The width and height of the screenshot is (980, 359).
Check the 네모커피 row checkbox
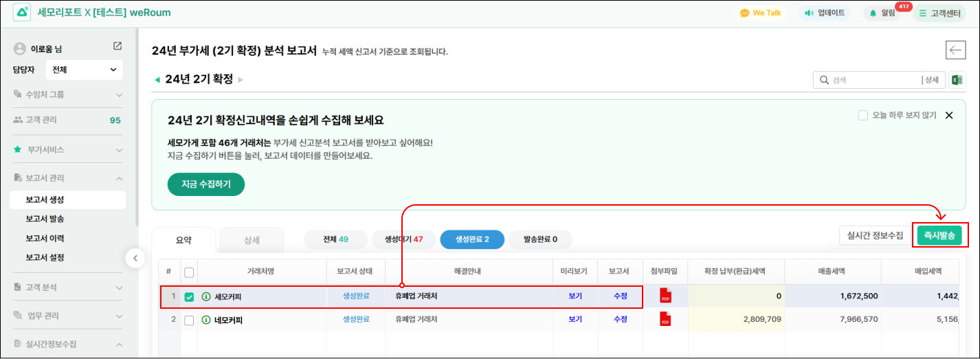(189, 320)
